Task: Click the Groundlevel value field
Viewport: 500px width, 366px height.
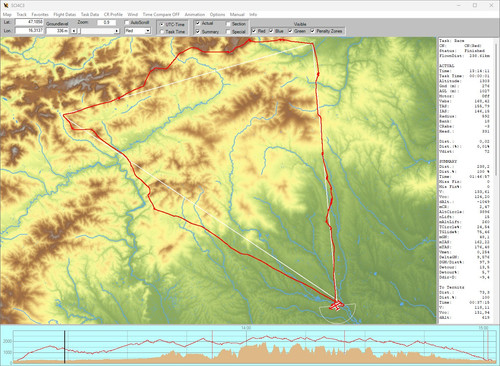Action: pos(57,31)
